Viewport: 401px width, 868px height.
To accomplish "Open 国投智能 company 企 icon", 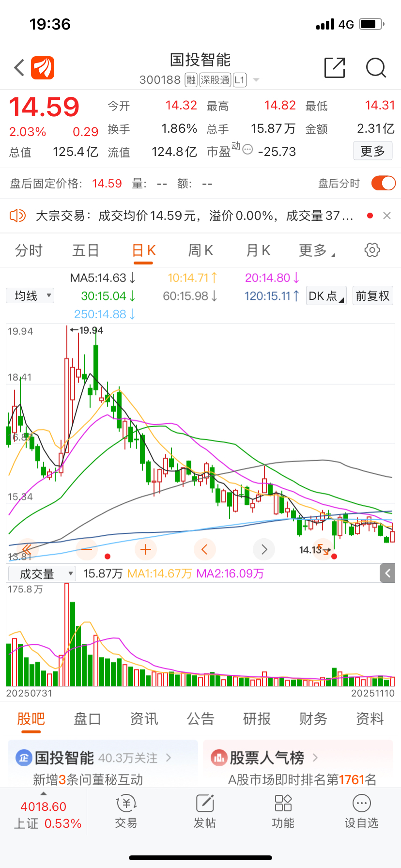I will pos(24,758).
